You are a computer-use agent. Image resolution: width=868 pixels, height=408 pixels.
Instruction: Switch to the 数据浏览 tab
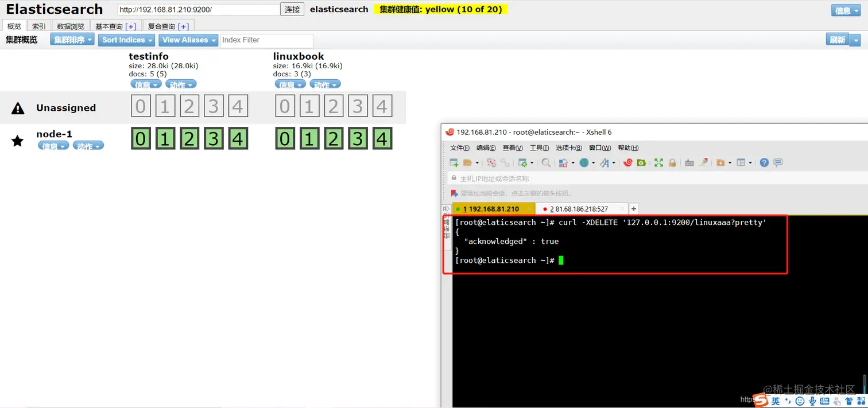tap(71, 26)
